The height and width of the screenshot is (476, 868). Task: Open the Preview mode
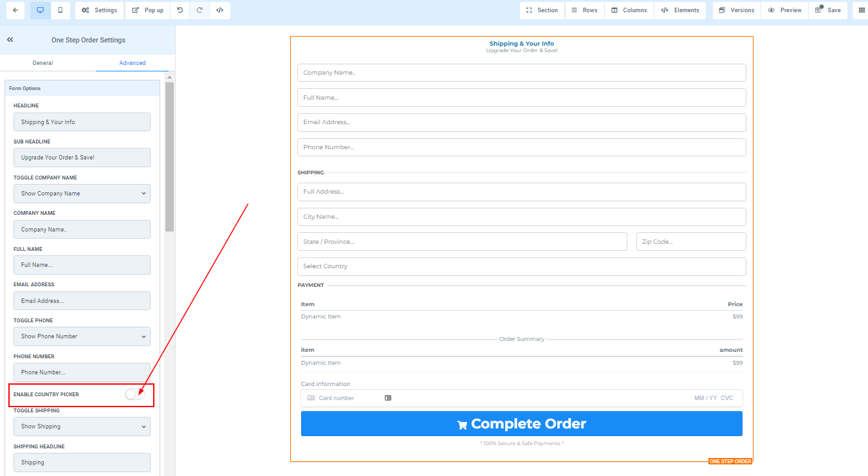click(x=784, y=10)
